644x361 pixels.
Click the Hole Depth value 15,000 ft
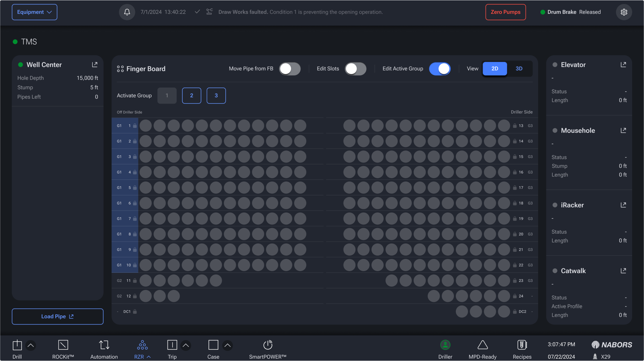click(x=87, y=78)
